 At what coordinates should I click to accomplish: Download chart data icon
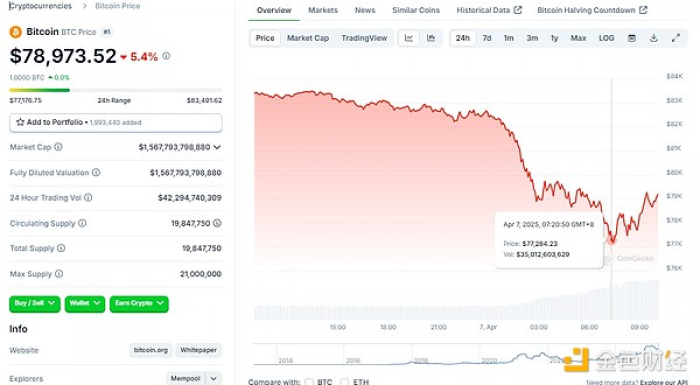(654, 38)
